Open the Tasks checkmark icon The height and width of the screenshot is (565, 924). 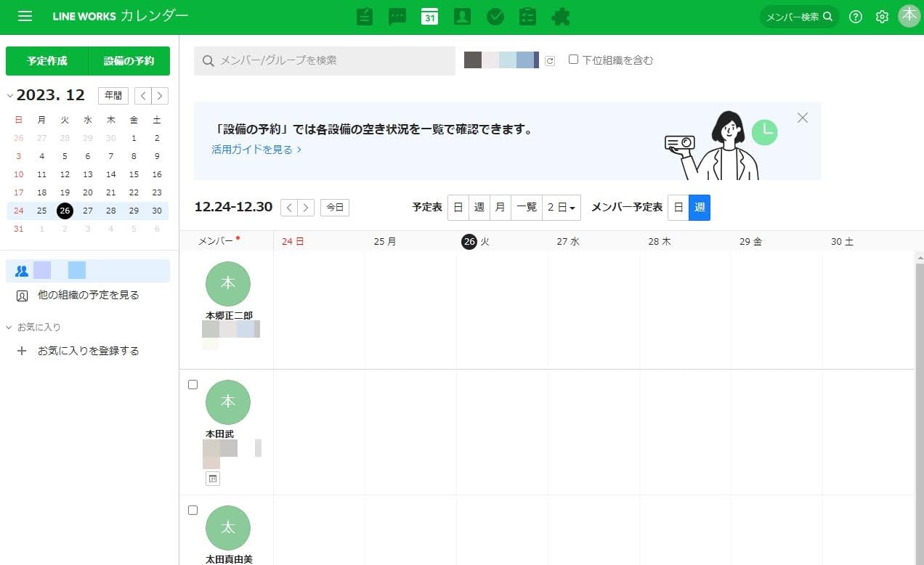495,17
